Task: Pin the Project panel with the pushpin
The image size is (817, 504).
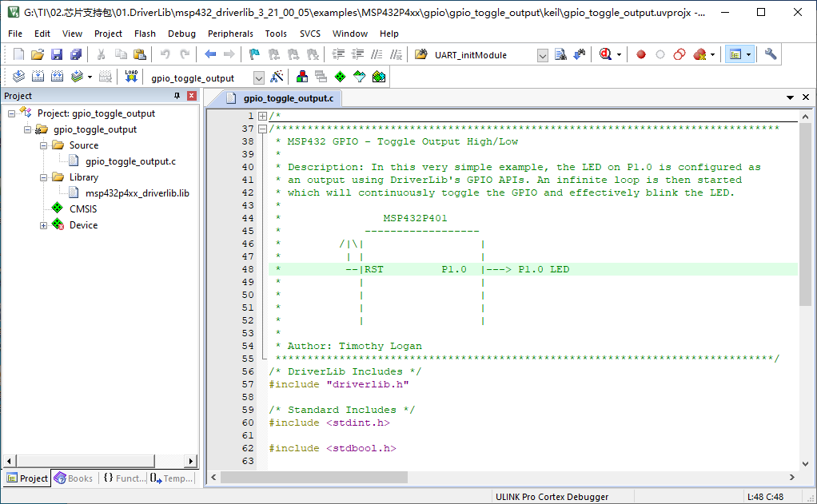Action: tap(177, 96)
